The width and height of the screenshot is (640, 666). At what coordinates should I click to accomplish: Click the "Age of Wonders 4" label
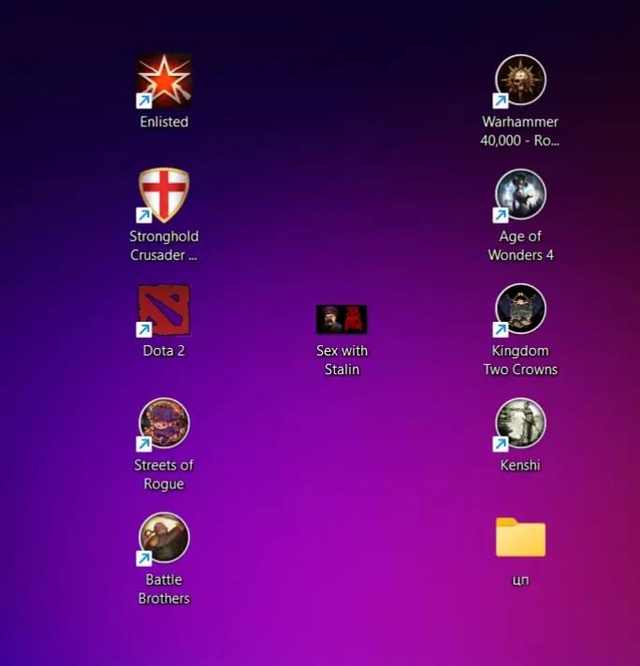click(x=520, y=246)
